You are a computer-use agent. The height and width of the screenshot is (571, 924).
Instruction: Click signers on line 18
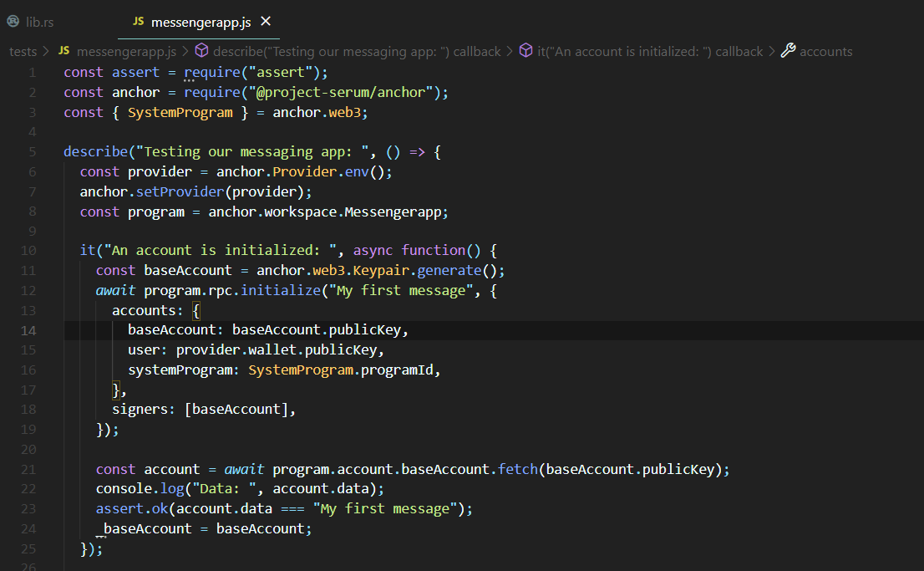(x=140, y=410)
